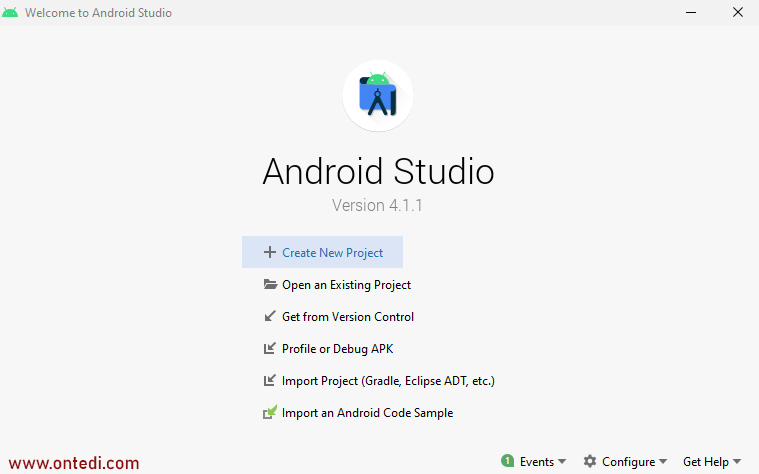Click the green Events notification badge
This screenshot has height=474, width=759.
507,460
